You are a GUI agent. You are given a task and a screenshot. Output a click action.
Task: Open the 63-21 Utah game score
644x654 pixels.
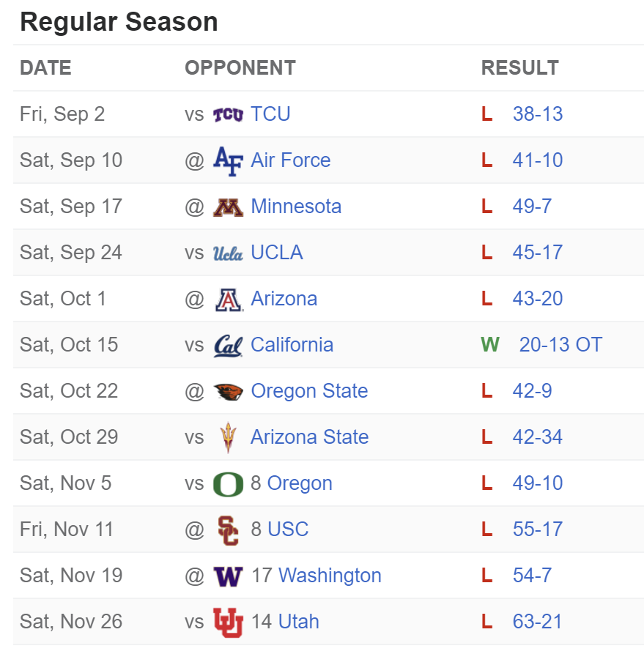(x=537, y=622)
